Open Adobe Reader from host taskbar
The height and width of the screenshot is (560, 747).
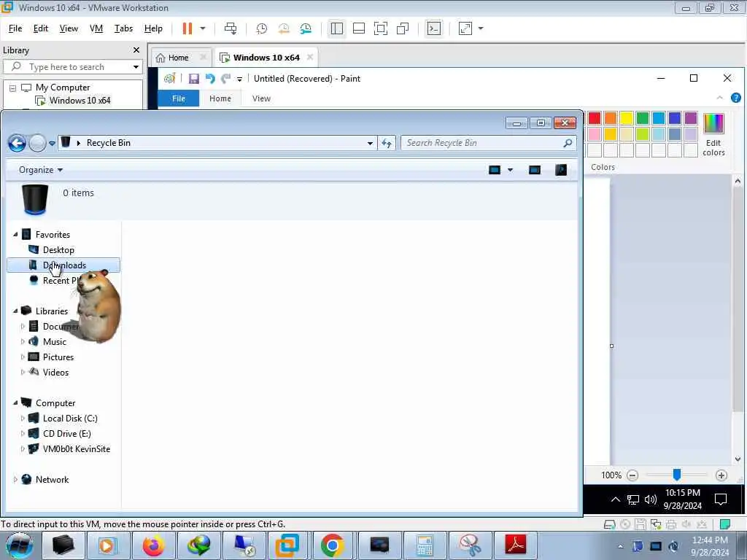coord(516,545)
